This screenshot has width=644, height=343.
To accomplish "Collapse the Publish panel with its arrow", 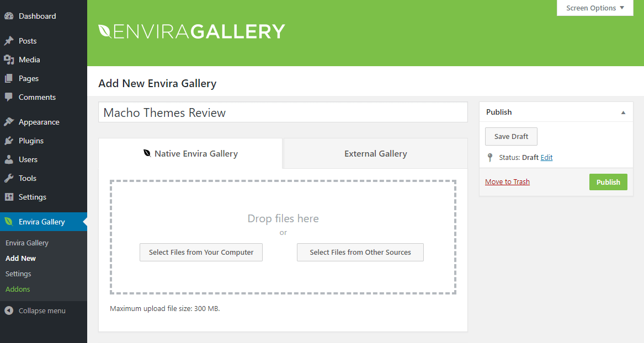I will [x=623, y=112].
